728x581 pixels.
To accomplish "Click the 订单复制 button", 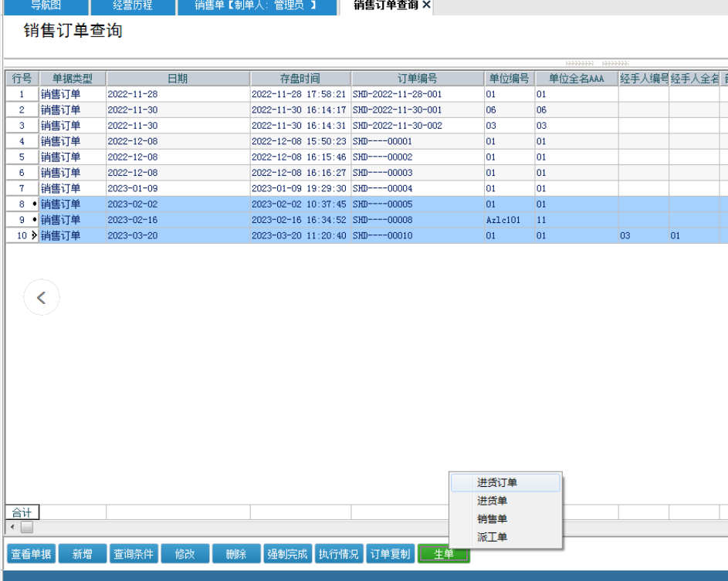I will click(390, 554).
